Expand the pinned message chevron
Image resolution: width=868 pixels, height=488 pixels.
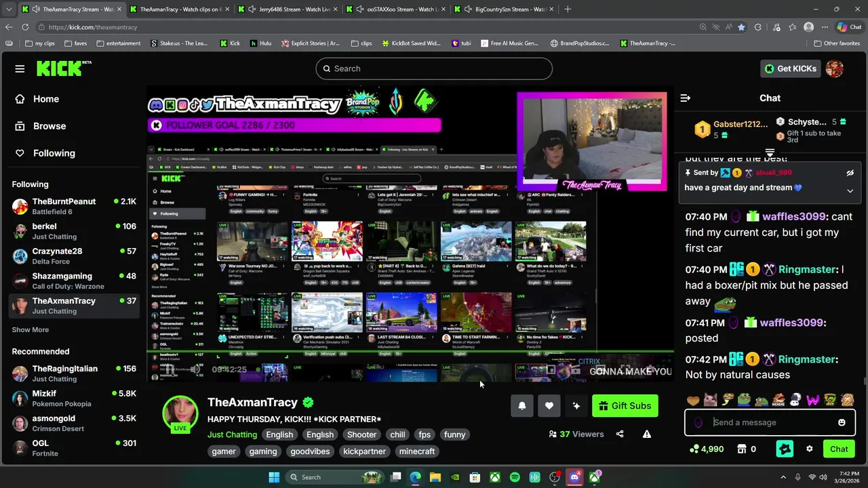(x=850, y=191)
